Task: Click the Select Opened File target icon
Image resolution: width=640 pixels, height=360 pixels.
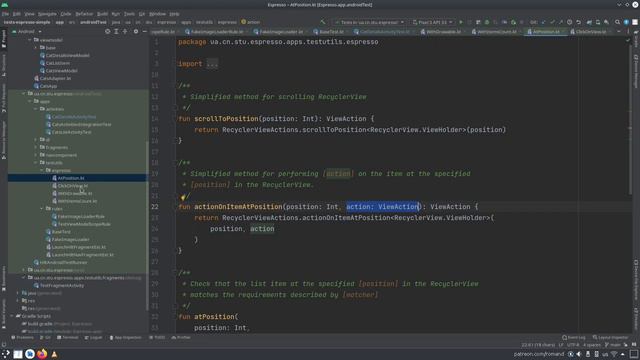Action: [x=107, y=31]
